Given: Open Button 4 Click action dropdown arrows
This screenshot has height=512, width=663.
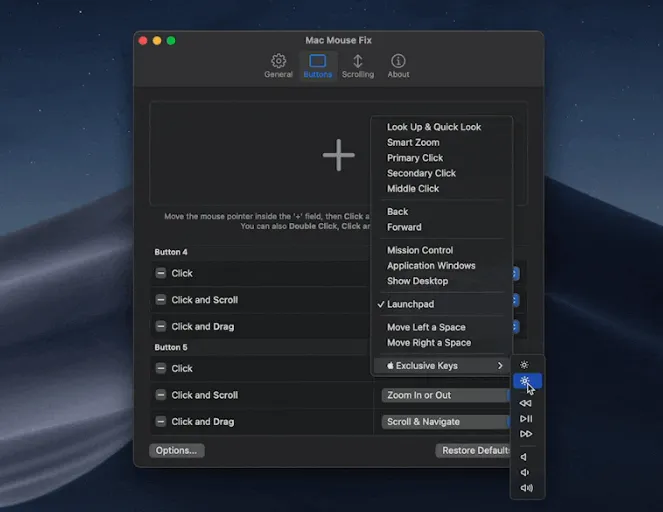Looking at the screenshot, I should coord(515,274).
